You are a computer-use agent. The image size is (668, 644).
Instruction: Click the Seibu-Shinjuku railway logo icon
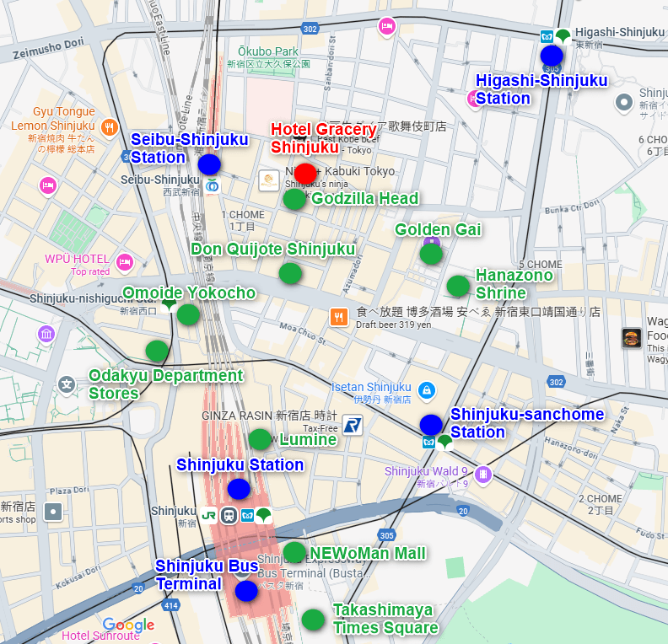tap(213, 186)
